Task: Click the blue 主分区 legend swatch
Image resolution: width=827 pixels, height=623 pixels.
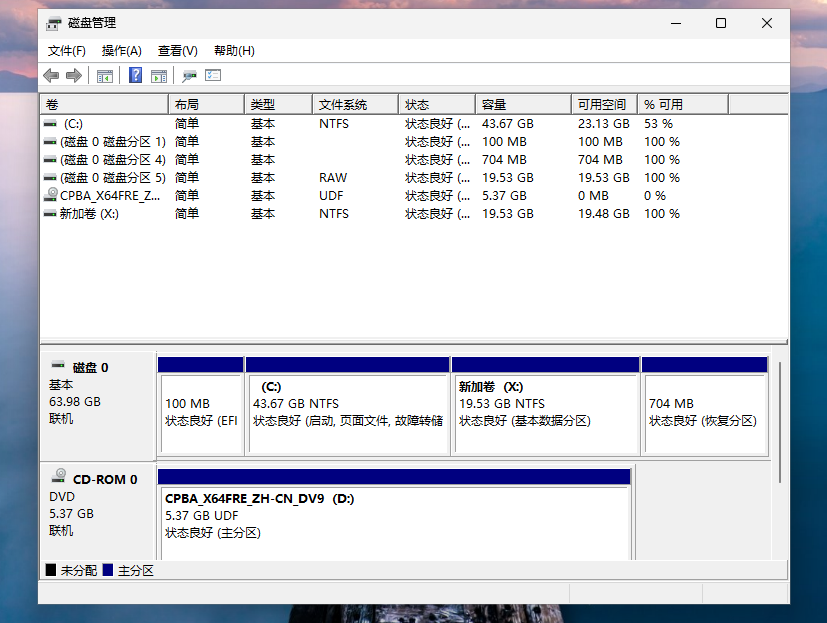Action: [x=108, y=570]
